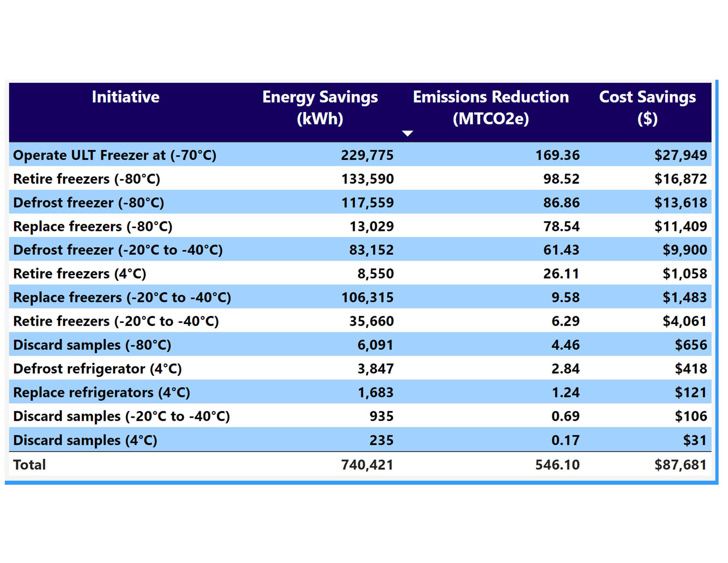The height and width of the screenshot is (563, 728).
Task: Click cost savings value $16,872
Action: pos(680,179)
